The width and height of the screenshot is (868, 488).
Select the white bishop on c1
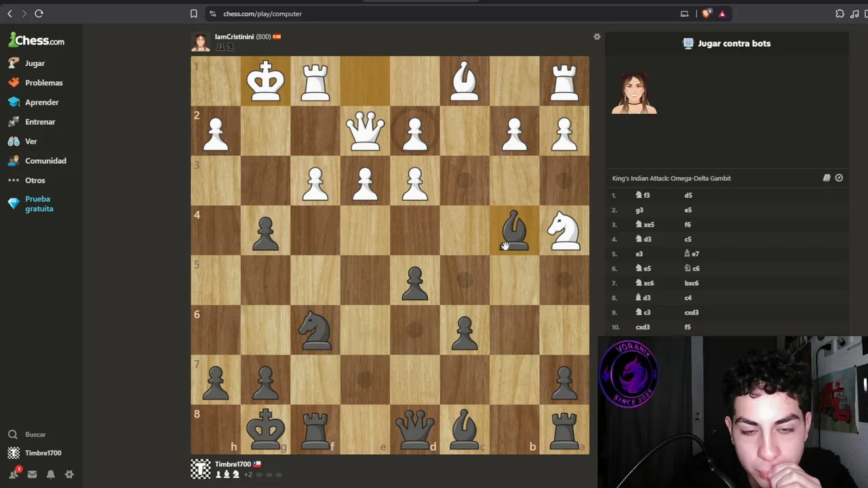click(465, 81)
